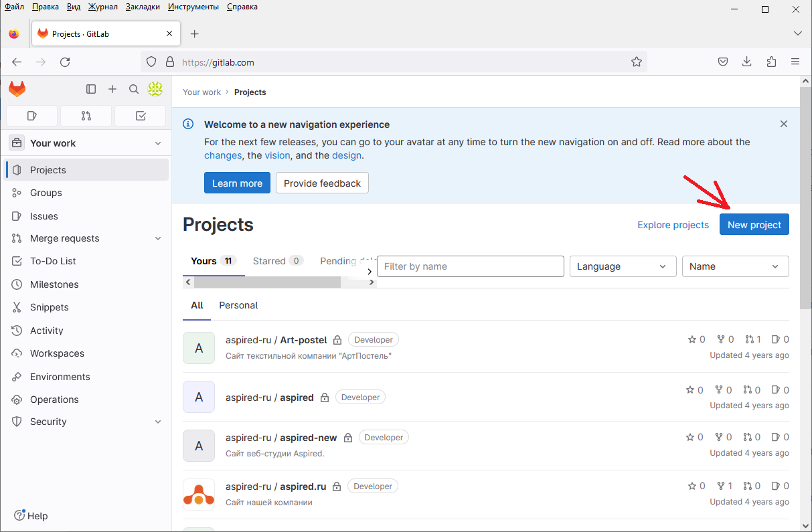Viewport: 812px width, 532px height.
Task: Open Snippets in the sidebar
Action: tap(86, 307)
